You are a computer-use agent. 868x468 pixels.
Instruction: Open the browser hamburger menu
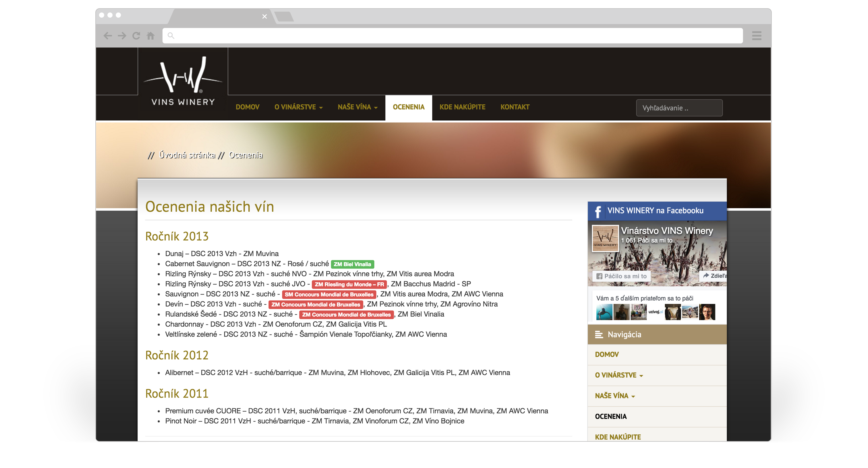[x=756, y=36]
